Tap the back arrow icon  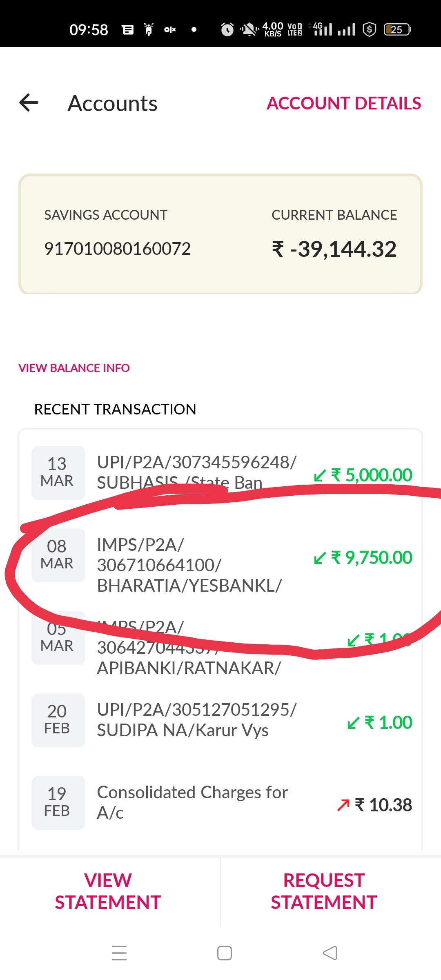pos(29,102)
